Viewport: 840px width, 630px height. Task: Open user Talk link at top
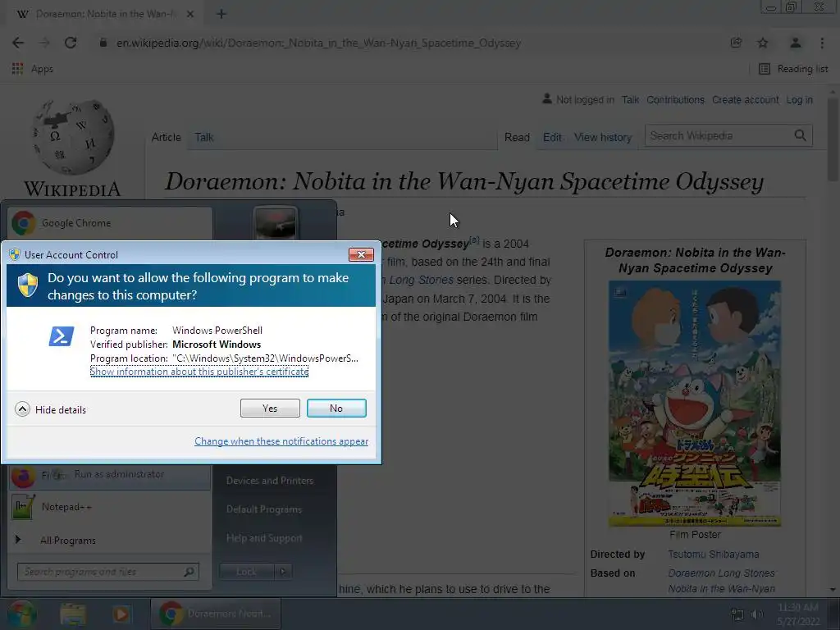[631, 99]
